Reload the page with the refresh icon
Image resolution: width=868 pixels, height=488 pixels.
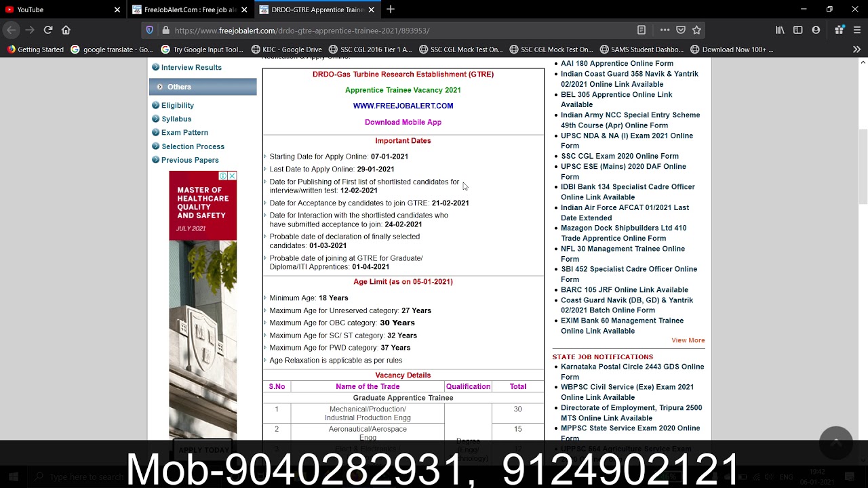click(48, 30)
